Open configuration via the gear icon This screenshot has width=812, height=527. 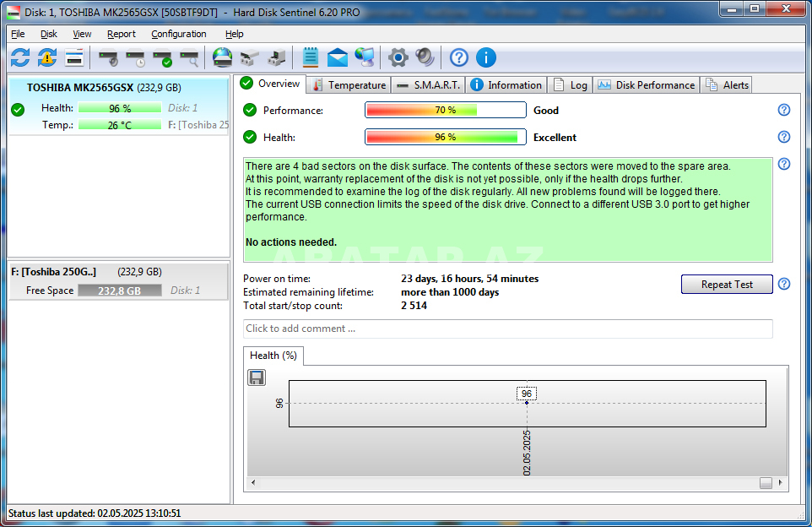pos(398,57)
